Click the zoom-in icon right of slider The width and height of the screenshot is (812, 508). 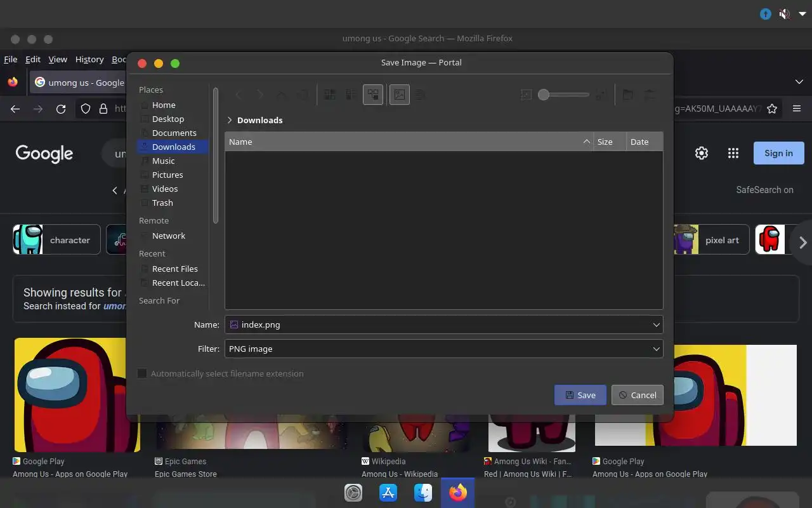pyautogui.click(x=601, y=95)
